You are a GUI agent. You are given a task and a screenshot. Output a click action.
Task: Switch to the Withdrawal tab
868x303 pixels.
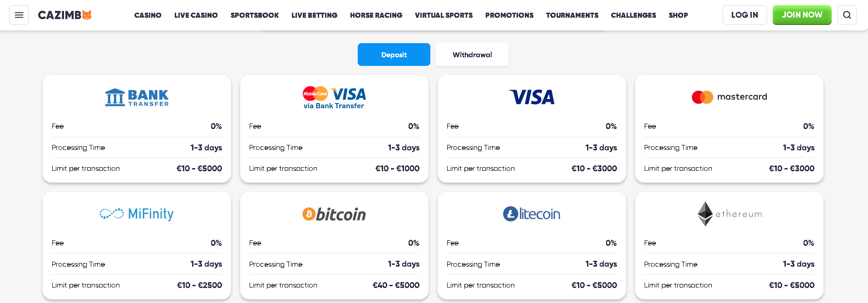[472, 55]
